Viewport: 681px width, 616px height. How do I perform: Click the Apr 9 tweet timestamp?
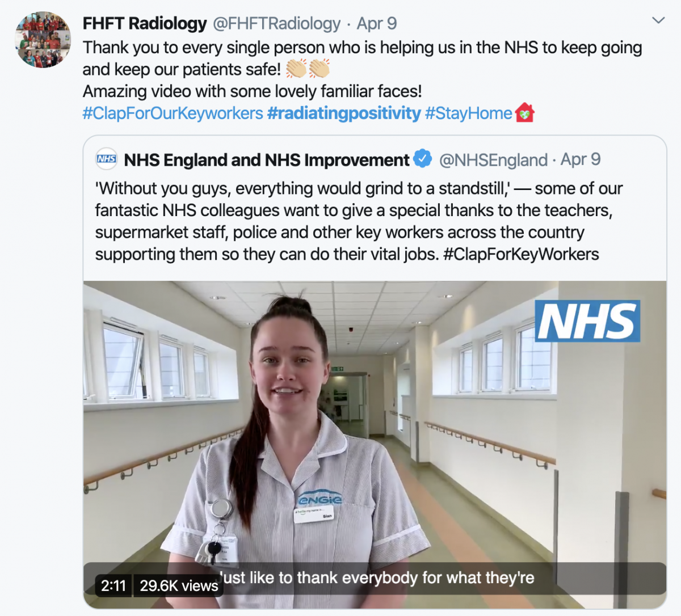click(x=377, y=23)
